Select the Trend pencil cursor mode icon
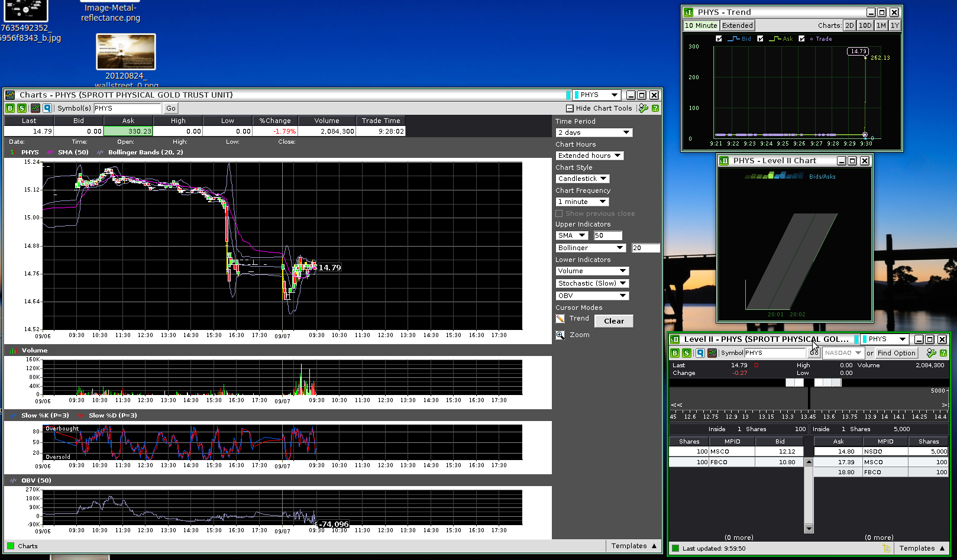The height and width of the screenshot is (560, 957). pyautogui.click(x=560, y=319)
